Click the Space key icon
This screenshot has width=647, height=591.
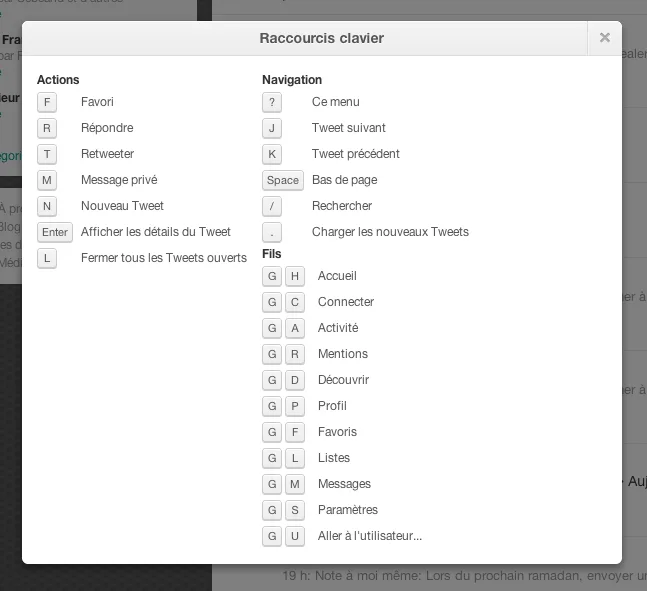pos(282,180)
